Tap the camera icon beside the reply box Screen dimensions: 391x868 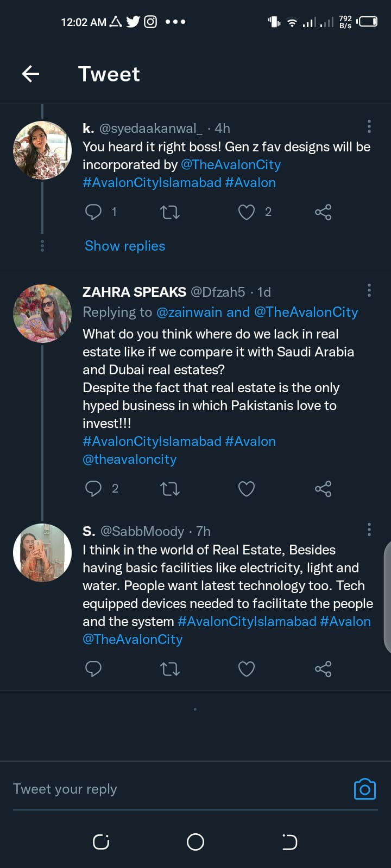point(364,789)
